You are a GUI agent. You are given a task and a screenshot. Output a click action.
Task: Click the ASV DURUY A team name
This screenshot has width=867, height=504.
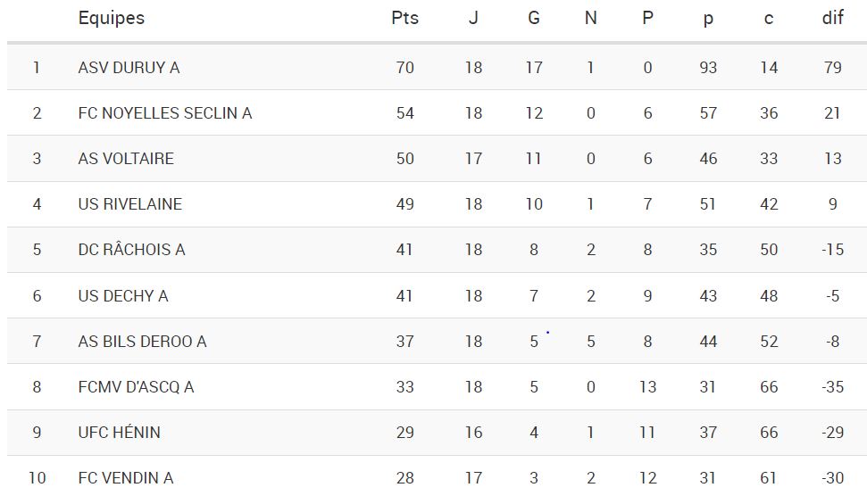(x=129, y=67)
